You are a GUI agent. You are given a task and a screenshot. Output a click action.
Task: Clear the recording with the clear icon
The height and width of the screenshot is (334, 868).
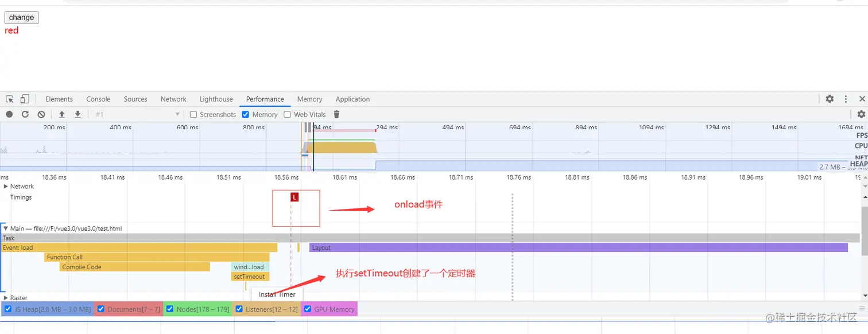pos(41,114)
